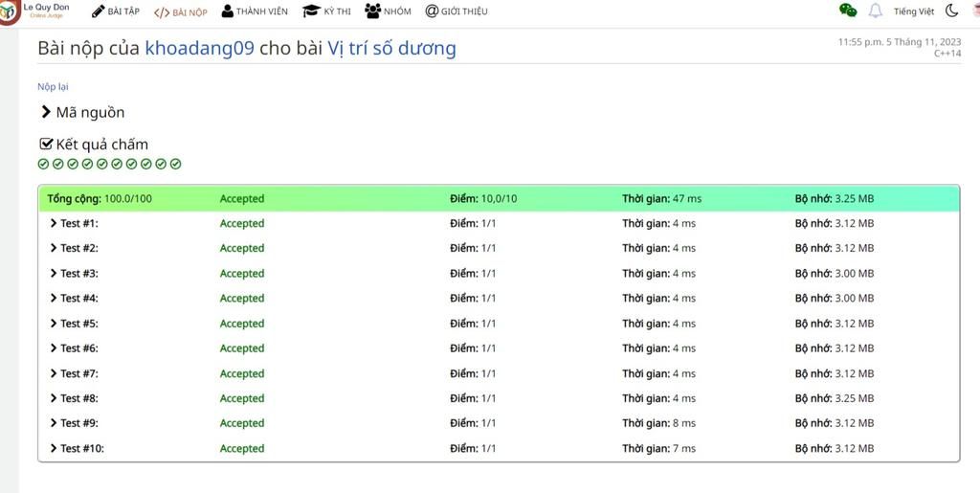
Task: Click Accepted status of Test #10
Action: click(x=242, y=448)
